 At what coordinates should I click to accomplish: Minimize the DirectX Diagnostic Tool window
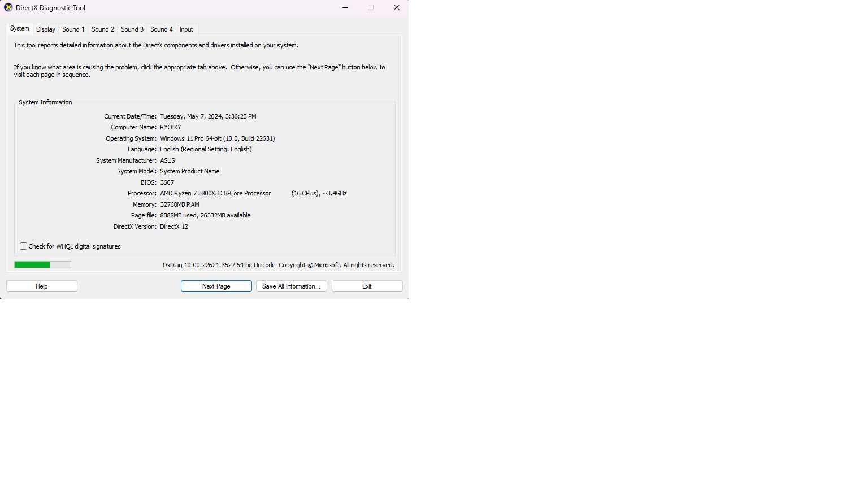[345, 8]
